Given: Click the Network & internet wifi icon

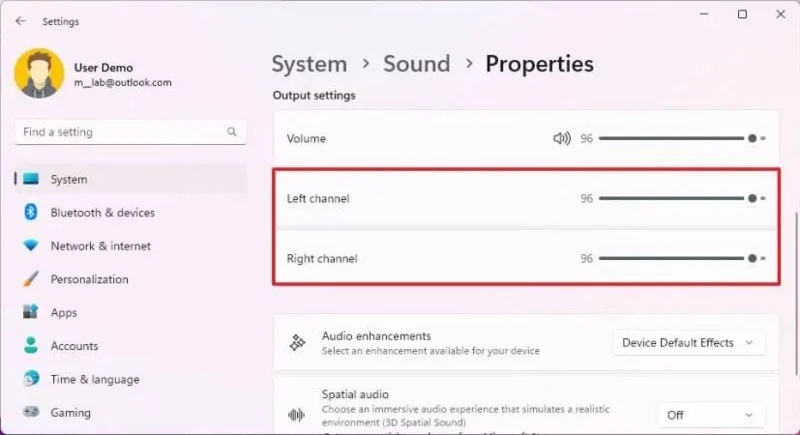Looking at the screenshot, I should (31, 246).
